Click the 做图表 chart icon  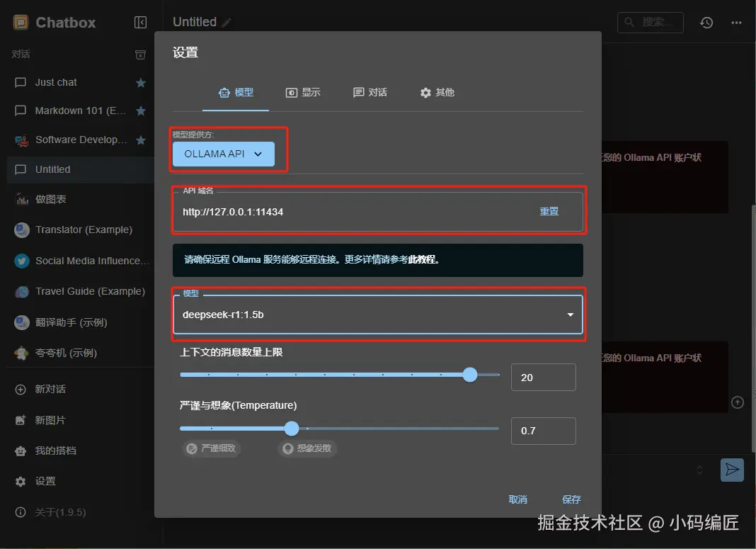click(x=22, y=199)
